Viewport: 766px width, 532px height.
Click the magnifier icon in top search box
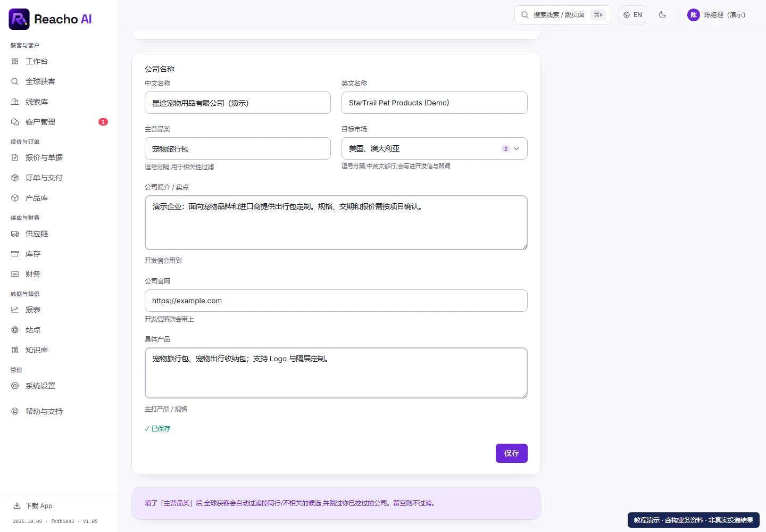[x=525, y=15]
